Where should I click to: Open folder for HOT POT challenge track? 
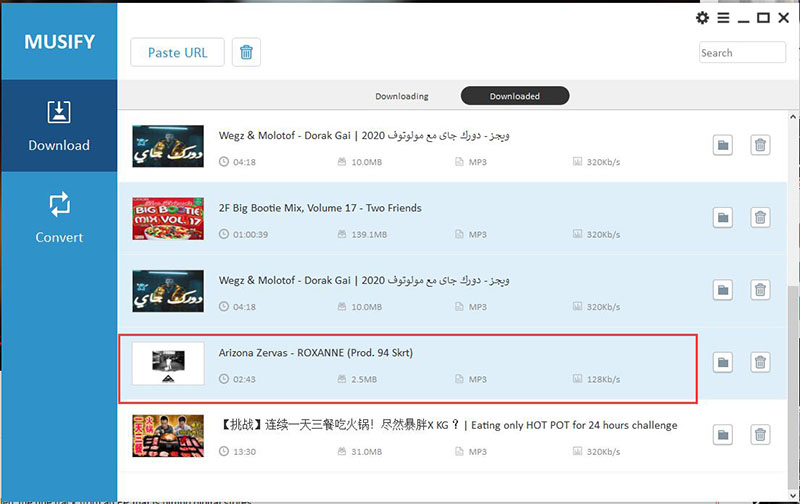(723, 435)
